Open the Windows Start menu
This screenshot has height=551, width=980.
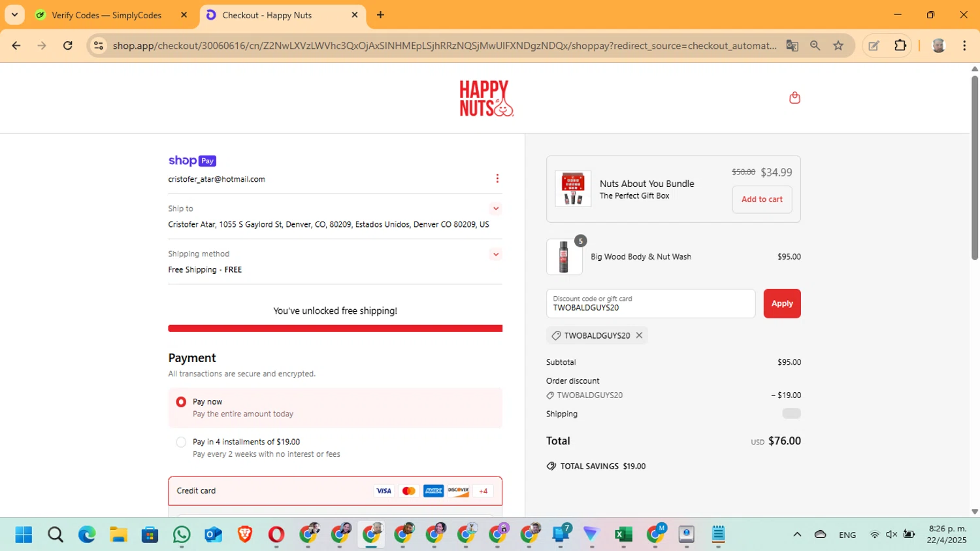click(24, 535)
